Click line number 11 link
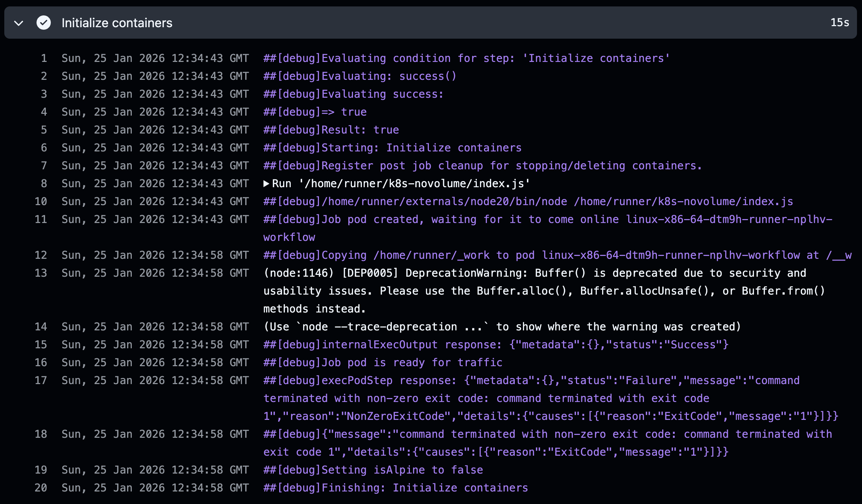 point(41,219)
